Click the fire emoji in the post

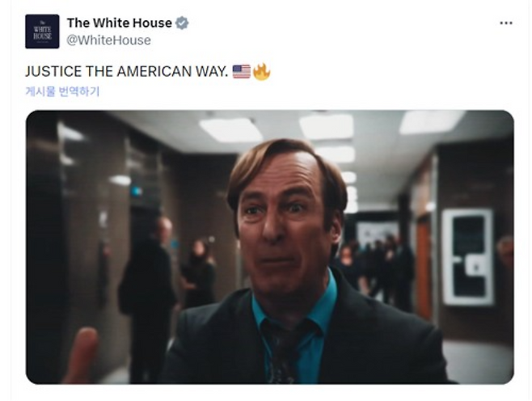click(x=261, y=72)
